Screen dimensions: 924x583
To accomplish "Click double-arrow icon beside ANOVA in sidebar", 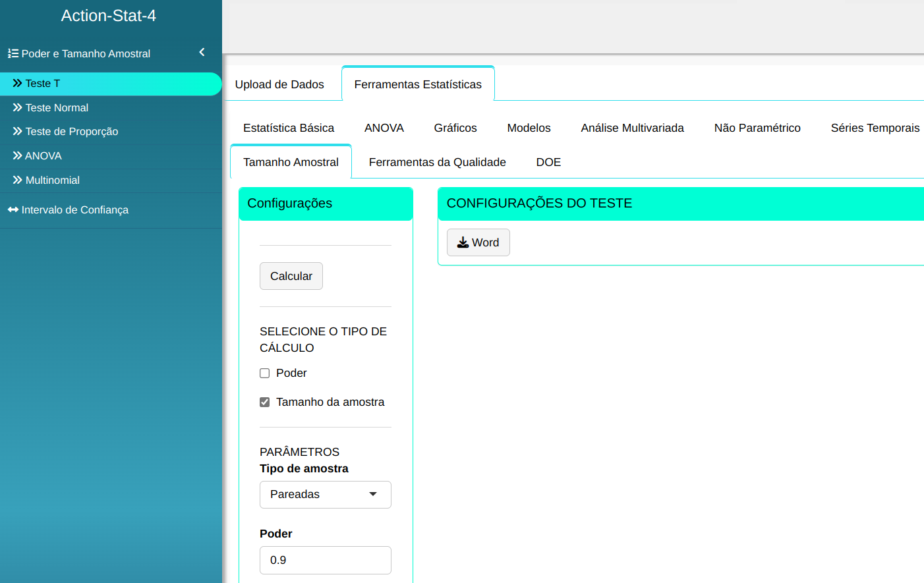I will (x=17, y=155).
